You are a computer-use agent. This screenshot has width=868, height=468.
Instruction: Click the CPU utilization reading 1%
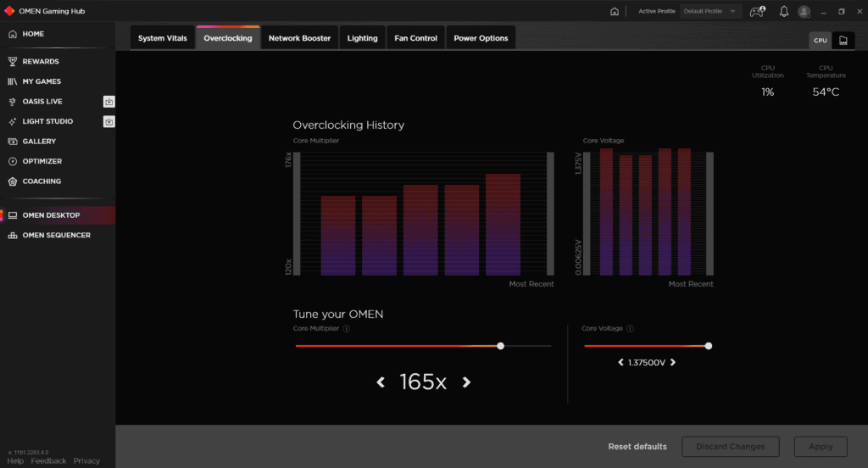click(767, 92)
